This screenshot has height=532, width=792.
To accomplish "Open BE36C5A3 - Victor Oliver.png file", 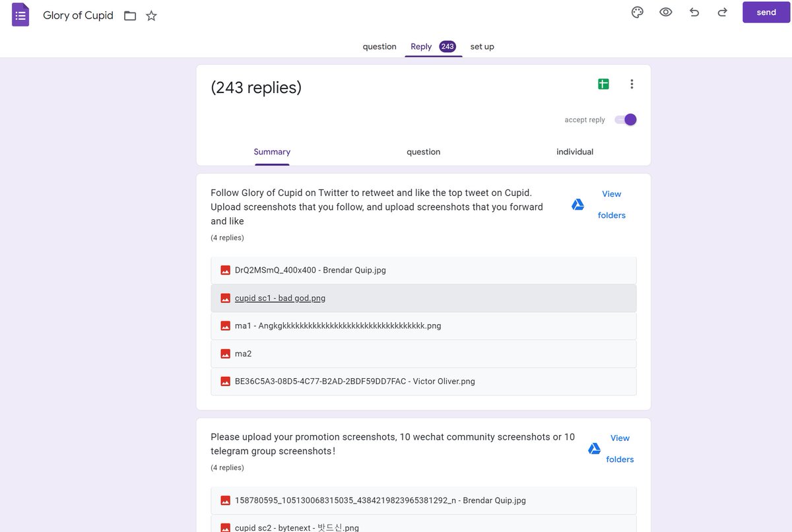I will tap(424, 382).
